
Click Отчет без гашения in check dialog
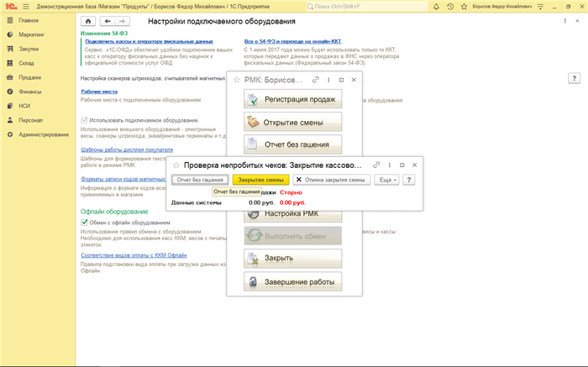pos(200,180)
